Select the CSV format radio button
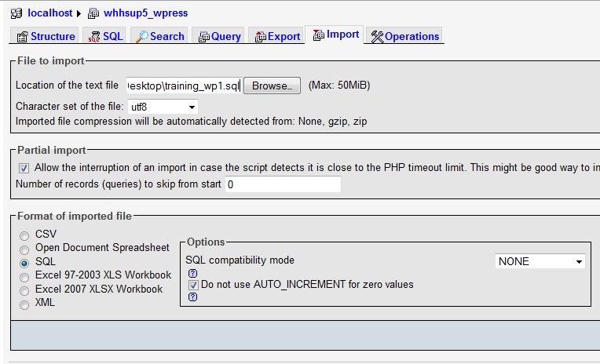Image resolution: width=600 pixels, height=364 pixels. [x=25, y=235]
